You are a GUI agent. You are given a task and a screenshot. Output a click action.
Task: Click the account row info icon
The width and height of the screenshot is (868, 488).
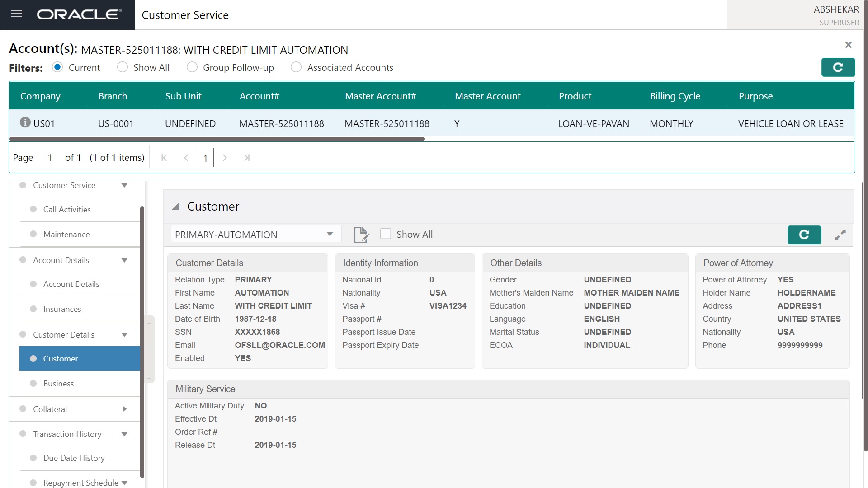(25, 122)
